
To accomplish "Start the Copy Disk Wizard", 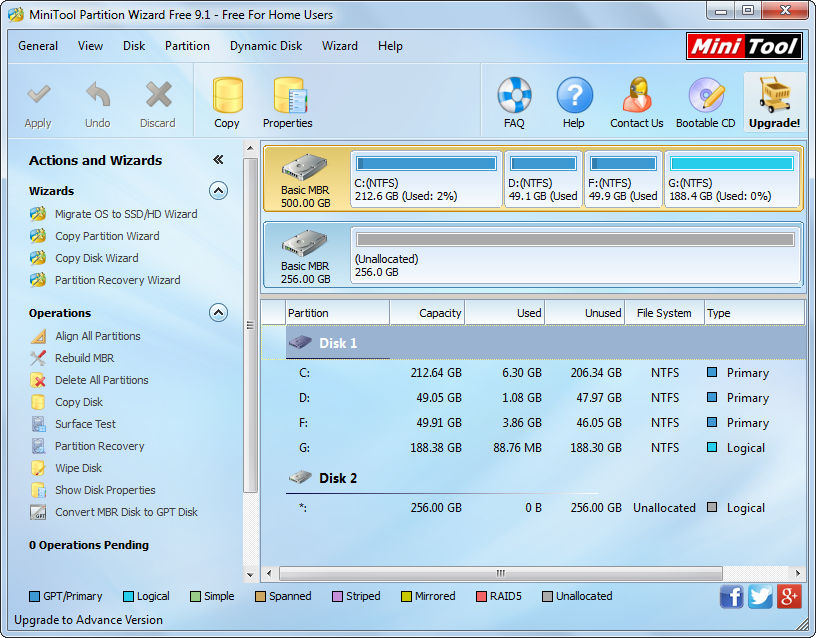I will [x=97, y=258].
